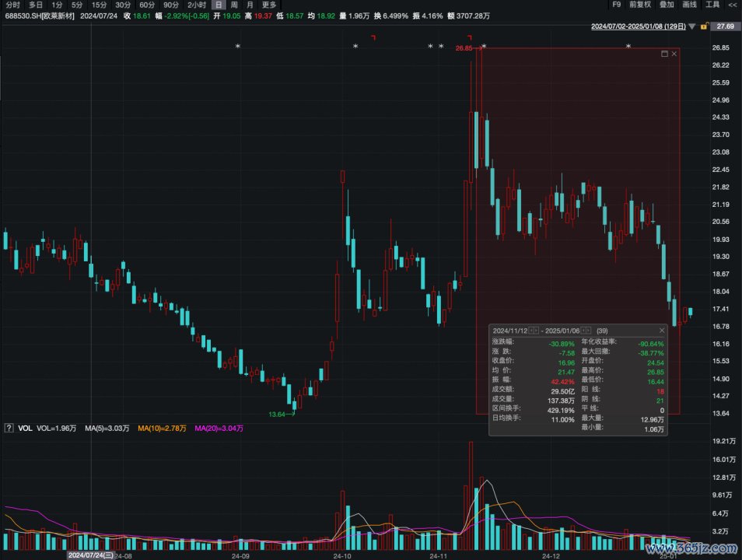Step start date 2024/11/12 backward
The image size is (742, 560).
(x=531, y=331)
